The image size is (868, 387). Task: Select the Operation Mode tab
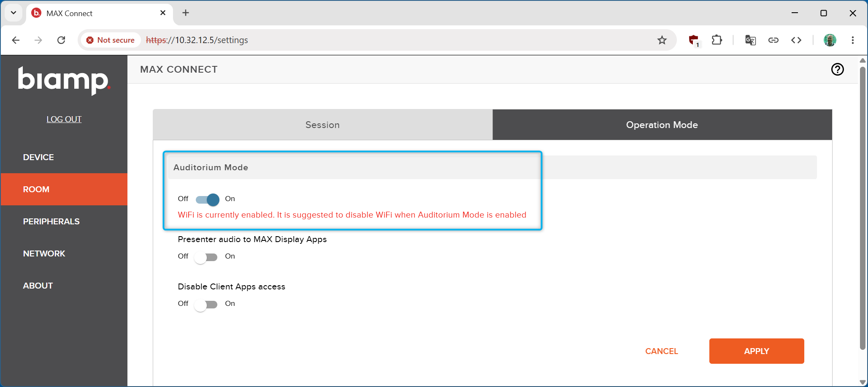662,125
